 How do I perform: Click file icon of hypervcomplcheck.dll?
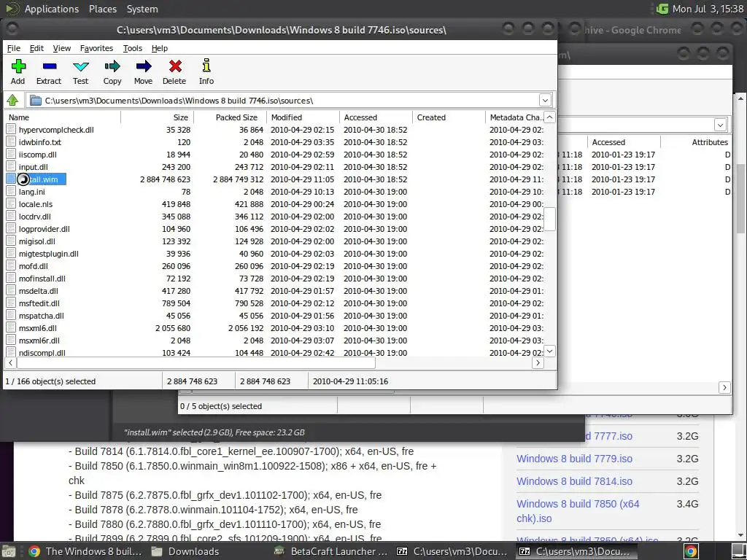[x=11, y=130]
